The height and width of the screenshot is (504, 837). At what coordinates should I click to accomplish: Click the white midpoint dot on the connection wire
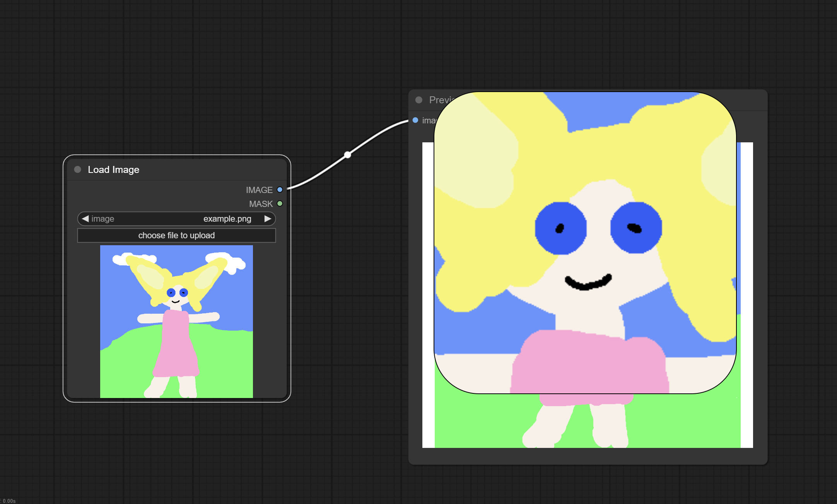point(347,155)
